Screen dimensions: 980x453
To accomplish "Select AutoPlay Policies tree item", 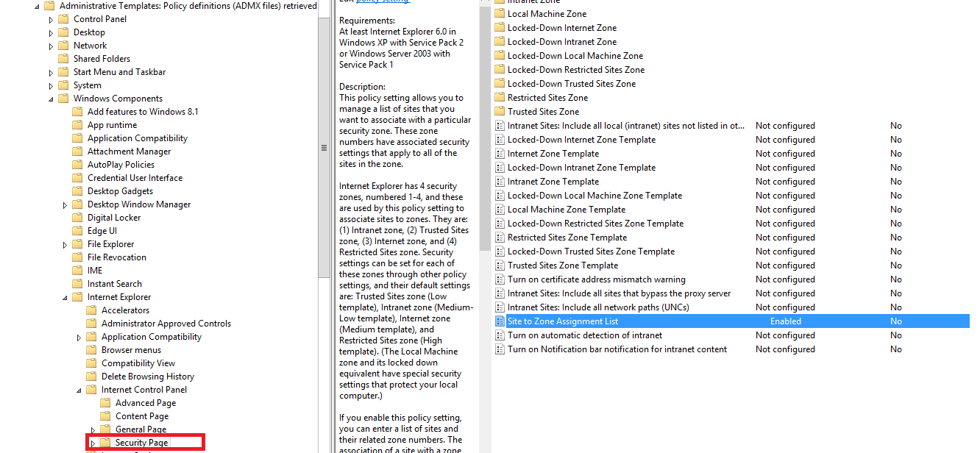I will click(121, 165).
